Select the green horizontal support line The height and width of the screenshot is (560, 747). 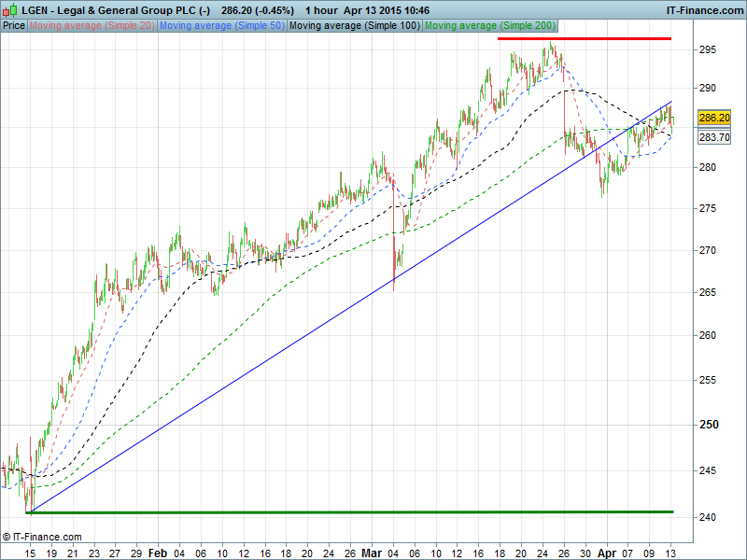click(x=350, y=511)
